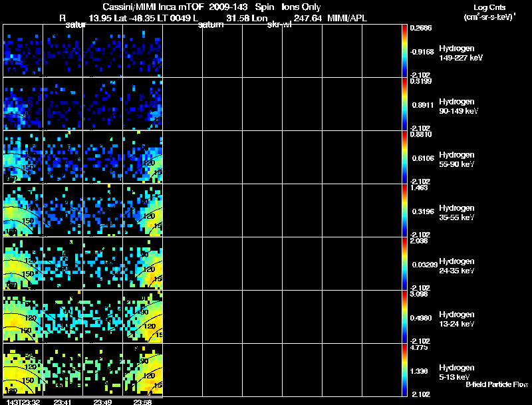Screen dimensions: 532x405
Task: Click the MIMI/APL label in the header
Action: tap(346, 18)
